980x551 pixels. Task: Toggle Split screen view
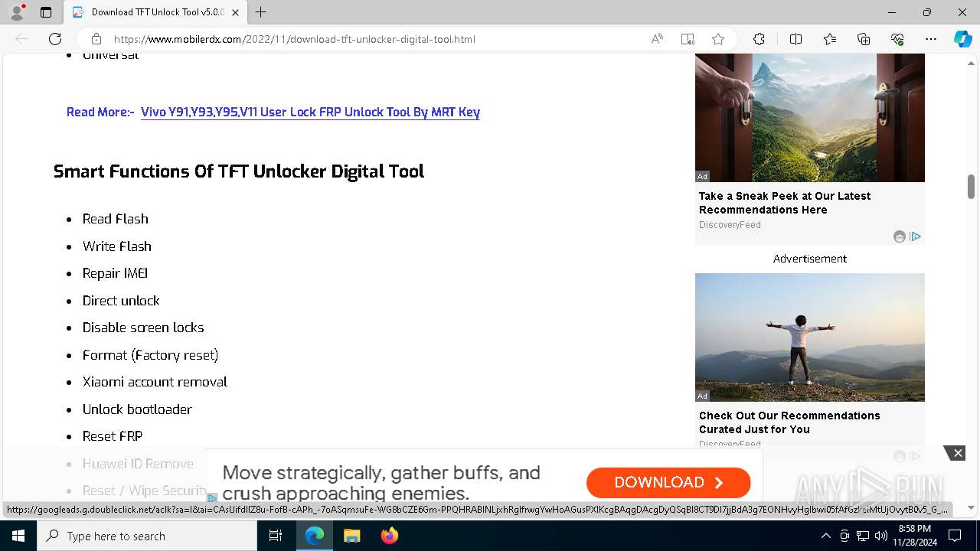click(x=795, y=39)
